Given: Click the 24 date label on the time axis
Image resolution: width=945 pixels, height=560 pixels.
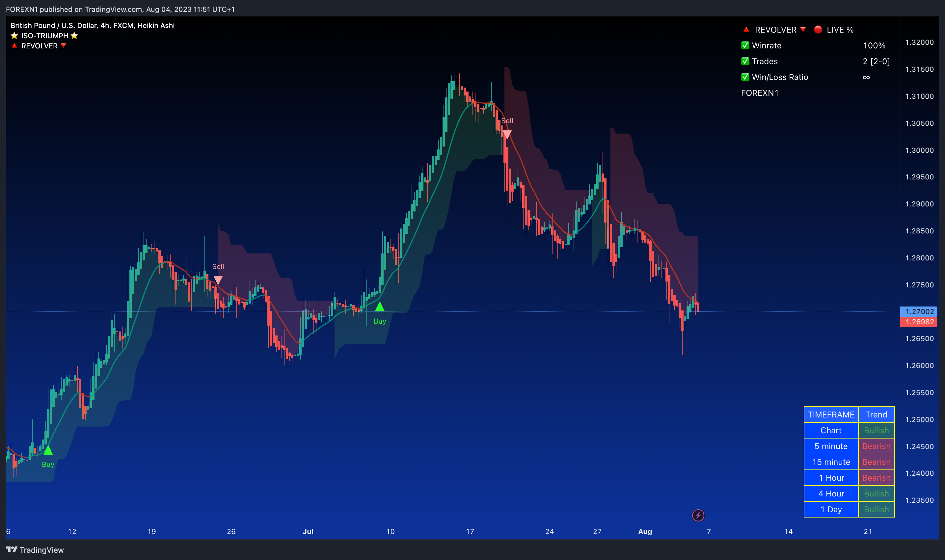Looking at the screenshot, I should tap(550, 531).
